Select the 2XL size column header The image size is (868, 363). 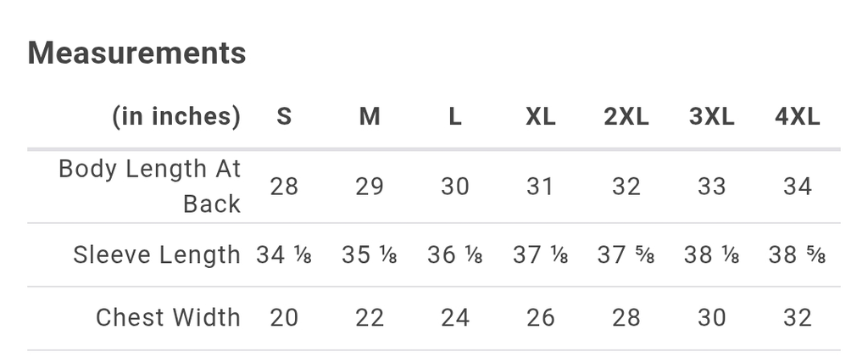626,117
